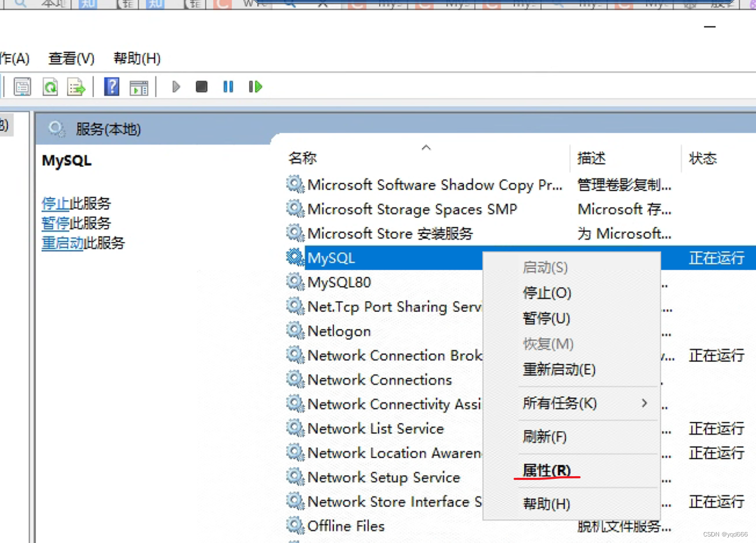The width and height of the screenshot is (756, 543).
Task: Select the Network Store Interface Service row
Action: [x=395, y=501]
